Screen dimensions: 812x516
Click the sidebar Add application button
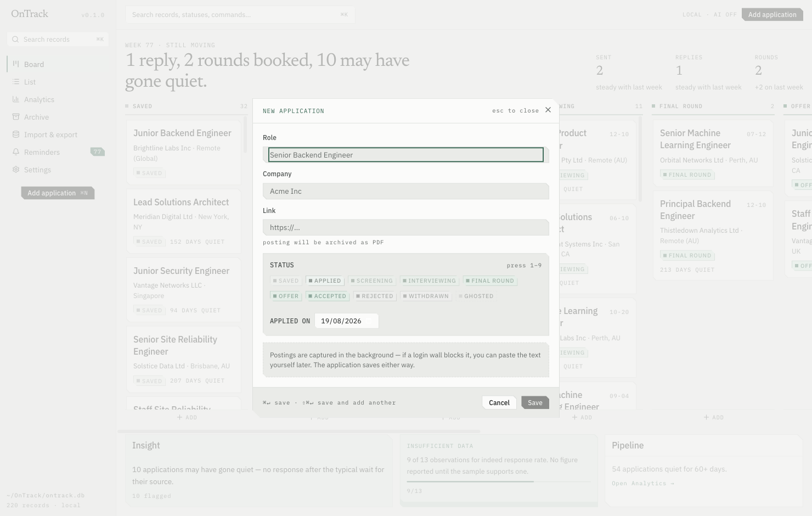[x=58, y=193]
